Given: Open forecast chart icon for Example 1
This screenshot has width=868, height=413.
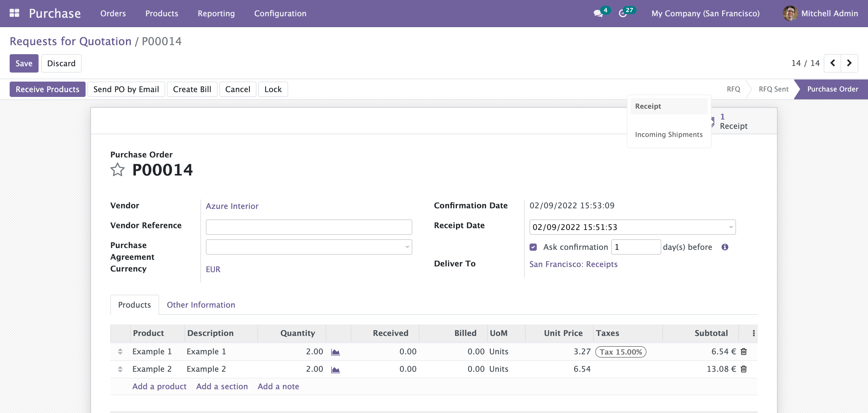Looking at the screenshot, I should 335,352.
